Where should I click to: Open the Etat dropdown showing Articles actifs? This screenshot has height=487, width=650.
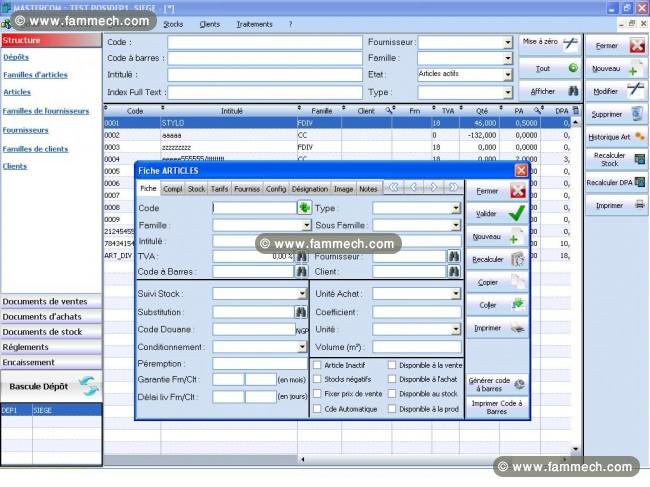tap(508, 75)
